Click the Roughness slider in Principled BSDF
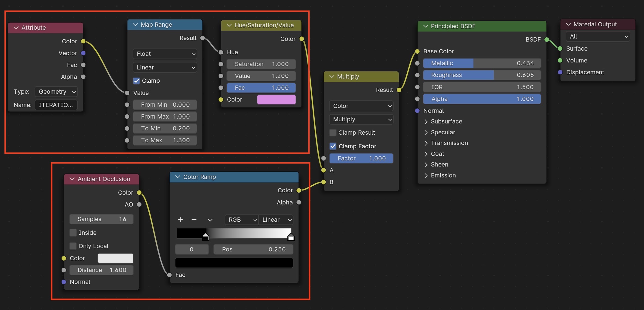The image size is (644, 310). click(x=482, y=75)
